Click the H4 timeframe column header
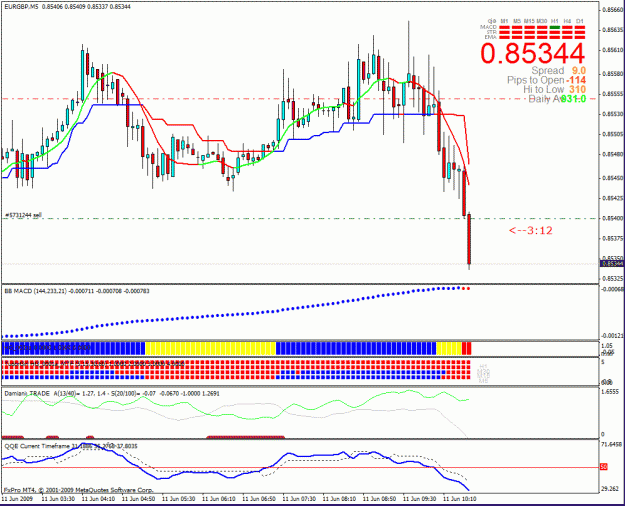This screenshot has width=625, height=506. (x=567, y=21)
